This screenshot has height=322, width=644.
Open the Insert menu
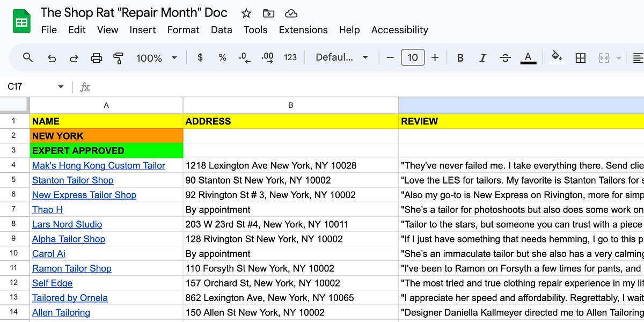(x=143, y=30)
